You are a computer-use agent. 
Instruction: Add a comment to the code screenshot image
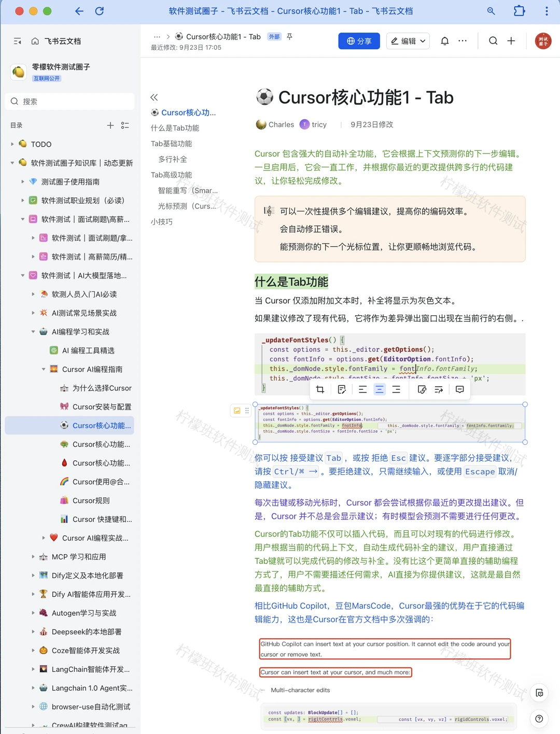(x=459, y=389)
